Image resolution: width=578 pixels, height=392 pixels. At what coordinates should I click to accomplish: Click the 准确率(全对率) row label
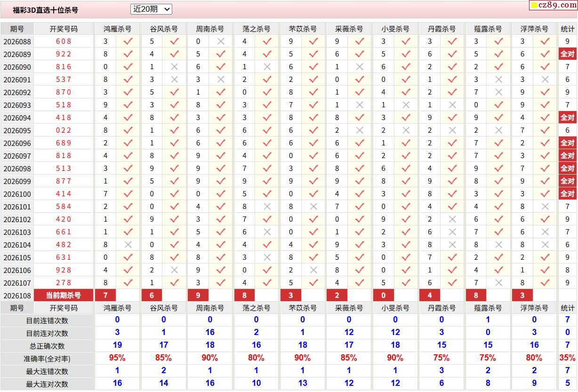pos(47,359)
